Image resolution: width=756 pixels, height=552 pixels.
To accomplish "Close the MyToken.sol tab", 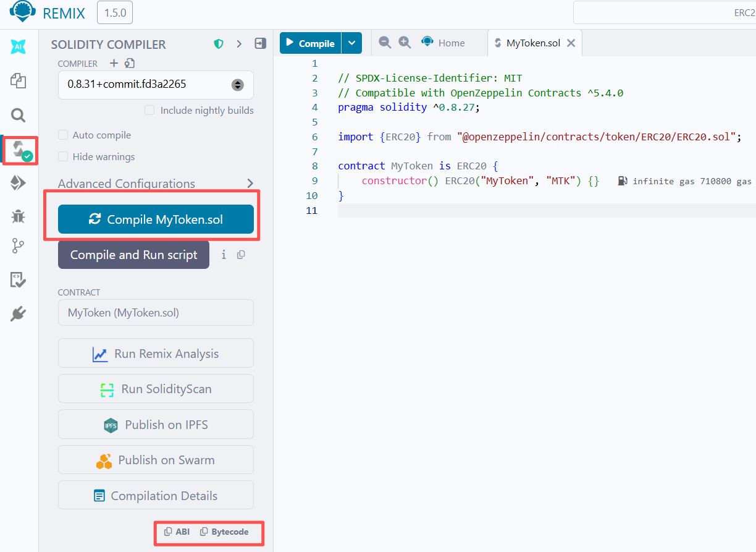I will click(x=571, y=43).
